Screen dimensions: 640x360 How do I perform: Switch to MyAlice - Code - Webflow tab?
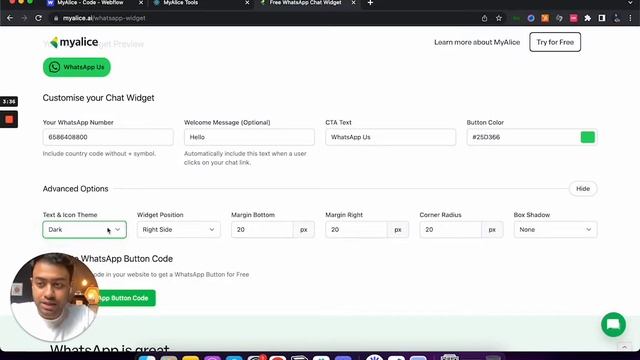tap(90, 3)
